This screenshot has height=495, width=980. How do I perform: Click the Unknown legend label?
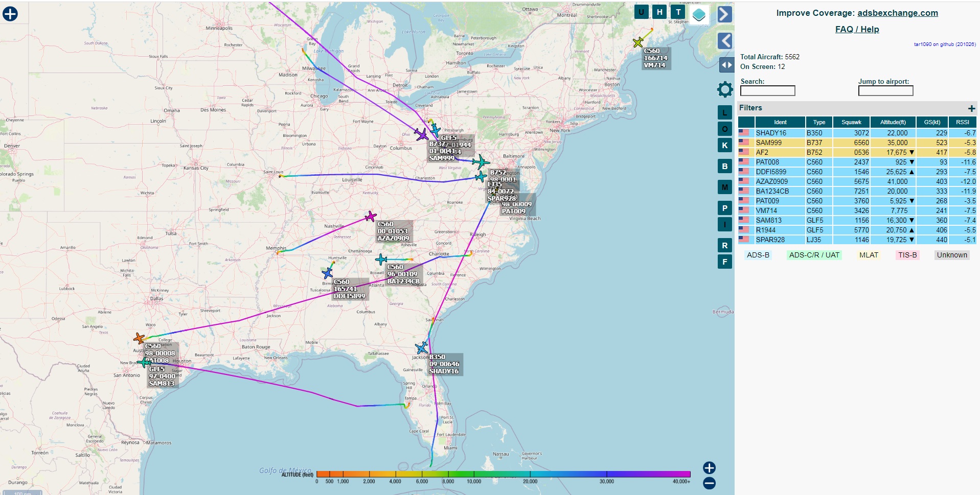coord(952,255)
